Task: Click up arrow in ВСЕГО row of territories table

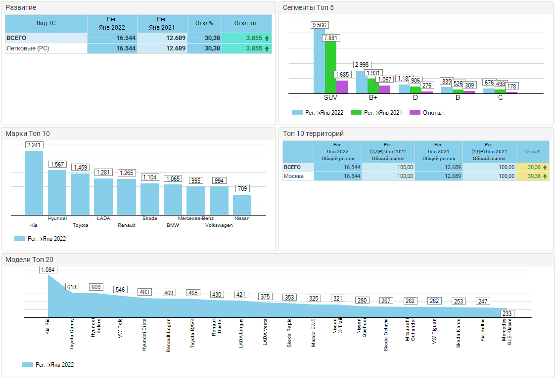Action: click(545, 167)
